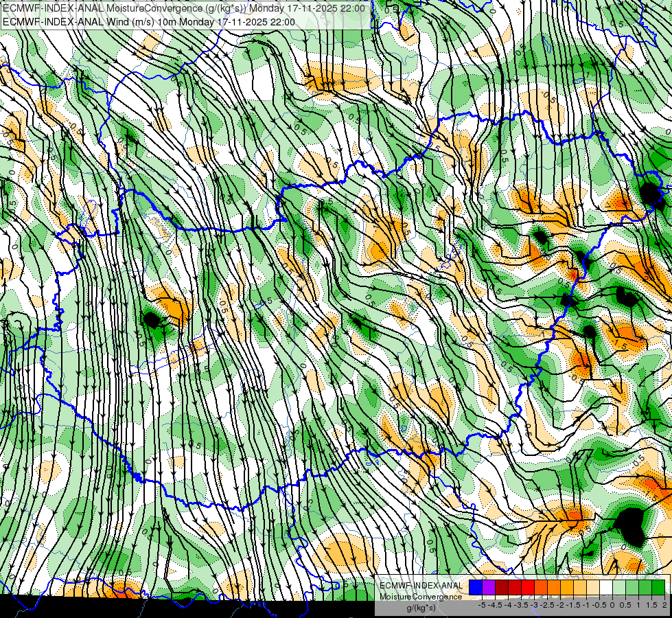Click the Wind (m/s) 10m title line
Viewport: 672px width, 618px height.
(149, 22)
